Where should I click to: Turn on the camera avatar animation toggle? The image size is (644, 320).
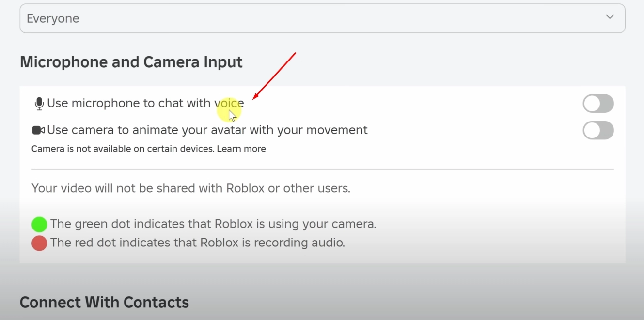(598, 130)
